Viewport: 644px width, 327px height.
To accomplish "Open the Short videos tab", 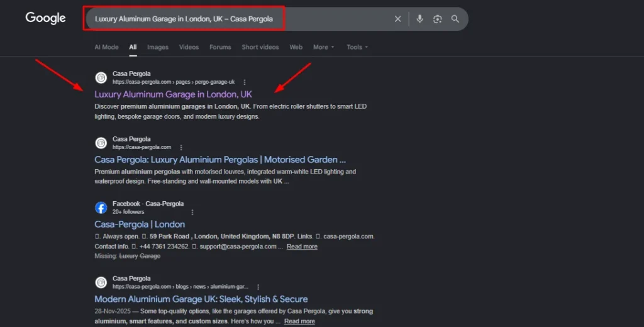I will pyautogui.click(x=260, y=47).
